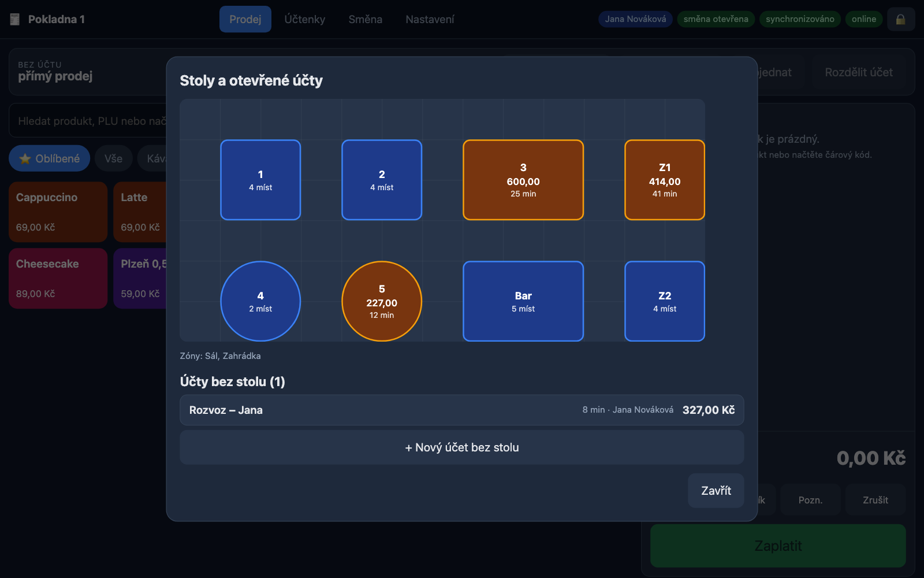Select the Oblíbené favorites filter
Viewport: 924px width, 578px height.
tap(50, 158)
